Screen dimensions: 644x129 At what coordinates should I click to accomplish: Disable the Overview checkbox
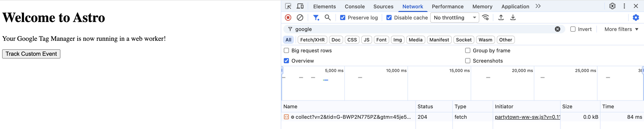click(x=286, y=61)
